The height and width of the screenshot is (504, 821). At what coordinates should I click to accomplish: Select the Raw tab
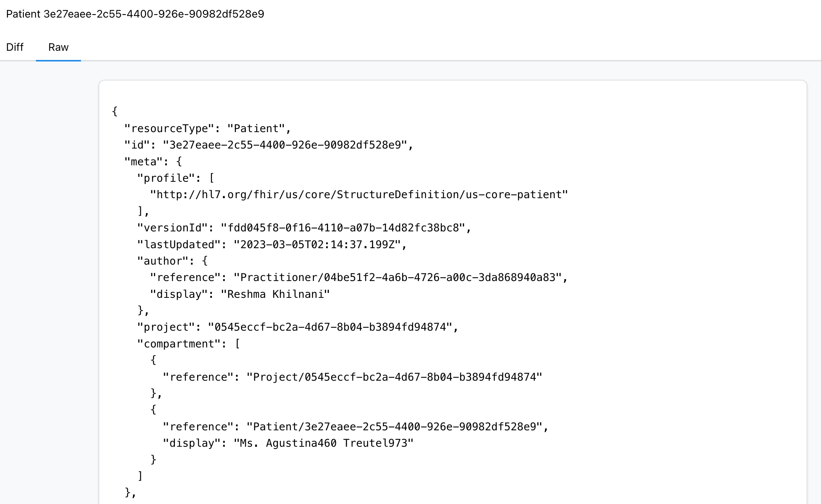tap(58, 47)
